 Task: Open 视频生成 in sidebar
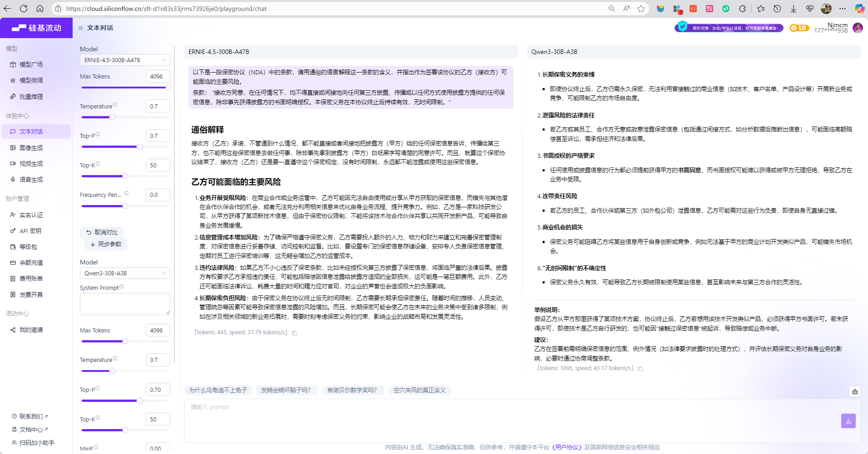[36, 164]
